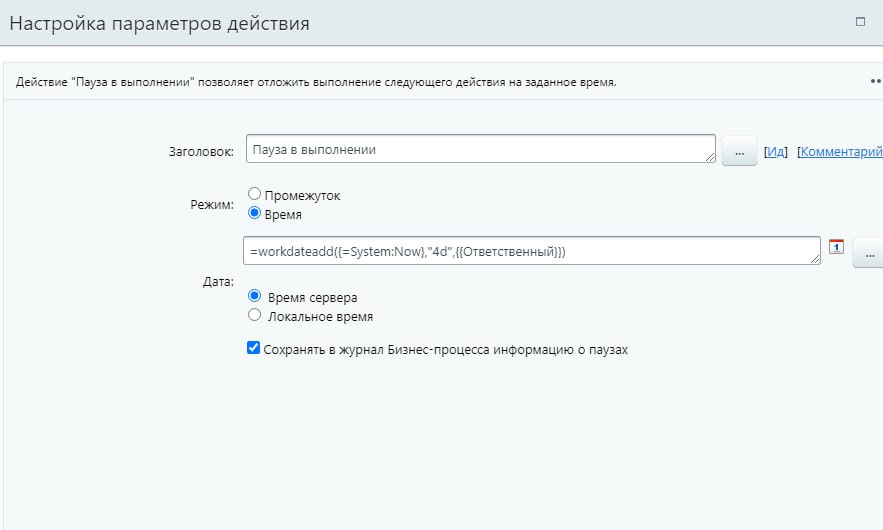Select the Промежуток mode radio button
The image size is (883, 530).
(254, 195)
